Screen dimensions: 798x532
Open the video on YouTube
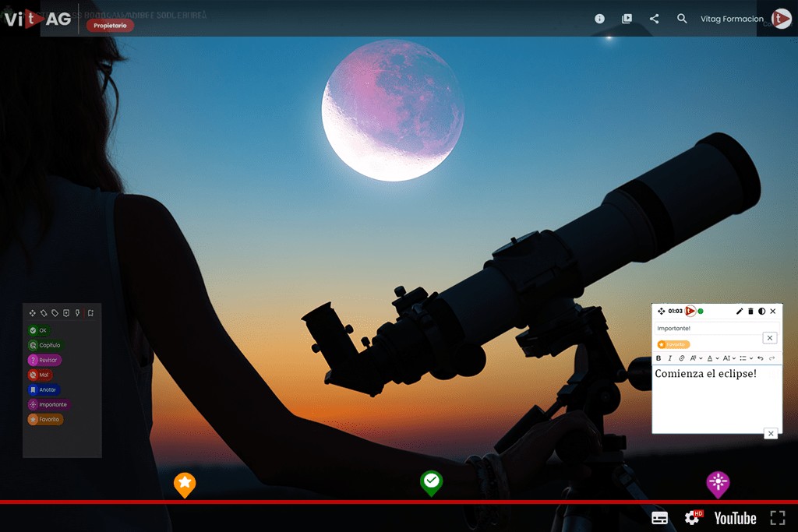735,518
